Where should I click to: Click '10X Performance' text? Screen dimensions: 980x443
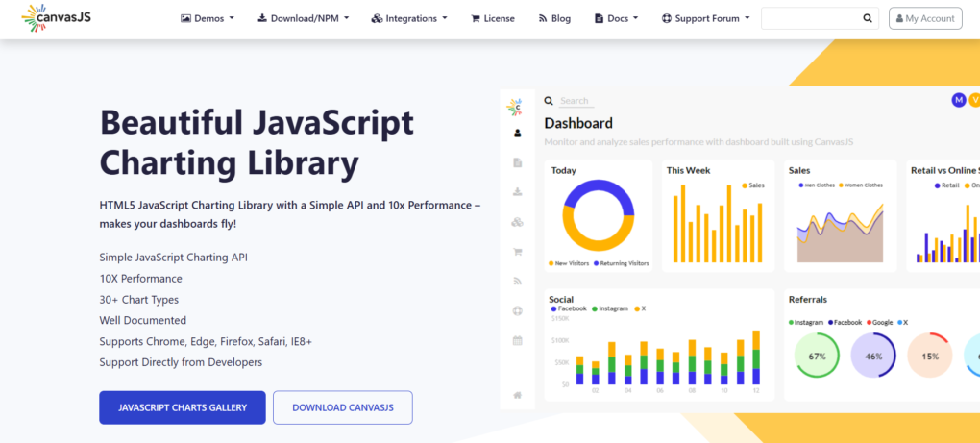[140, 279]
